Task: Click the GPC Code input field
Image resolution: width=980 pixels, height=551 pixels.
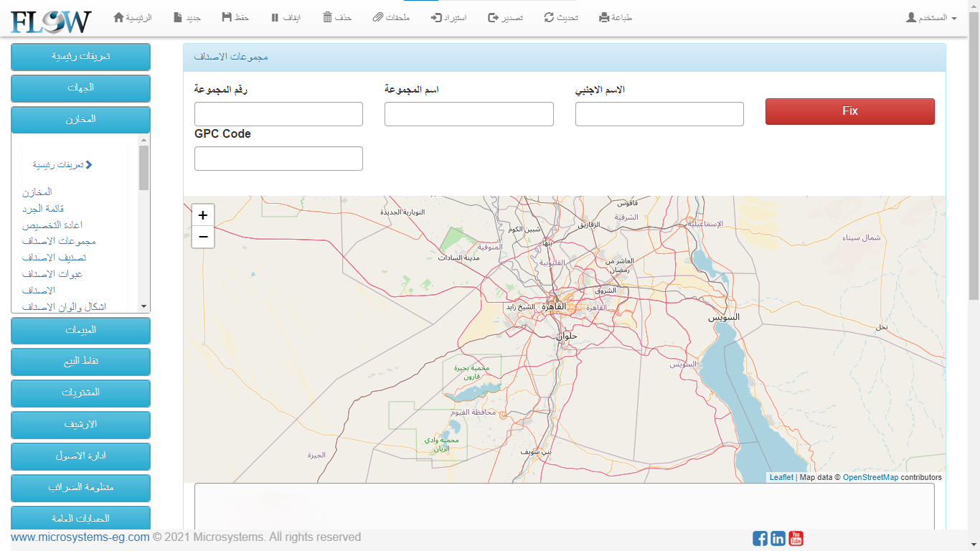Action: point(278,159)
